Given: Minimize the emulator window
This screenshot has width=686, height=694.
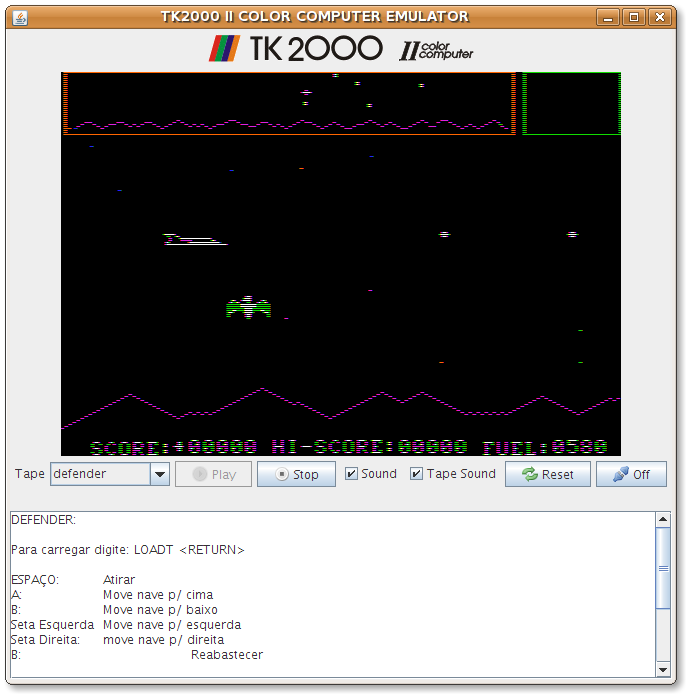Looking at the screenshot, I should [x=608, y=18].
